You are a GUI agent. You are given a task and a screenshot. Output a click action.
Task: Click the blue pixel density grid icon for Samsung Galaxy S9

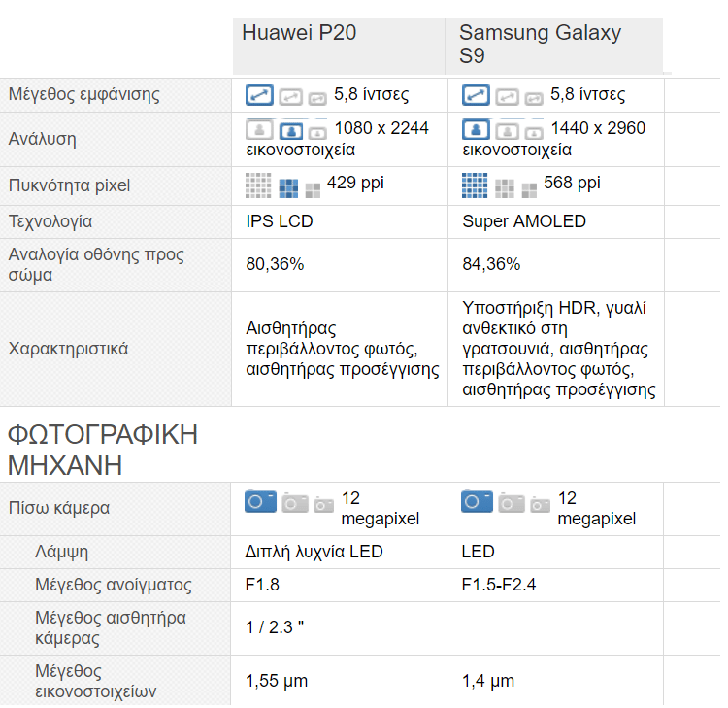(x=475, y=184)
